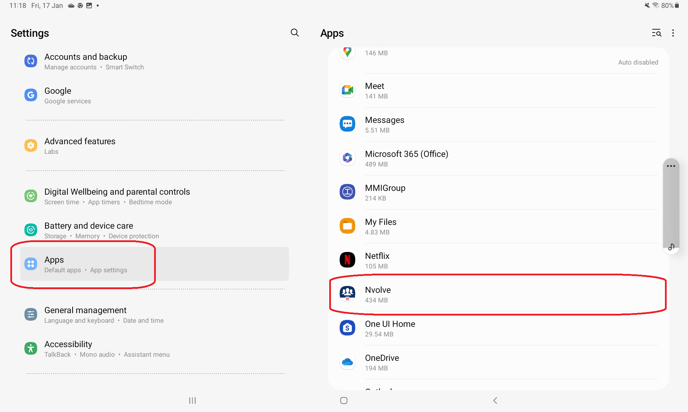Open MMIGroup app info
The image size is (688, 412).
pyautogui.click(x=498, y=192)
